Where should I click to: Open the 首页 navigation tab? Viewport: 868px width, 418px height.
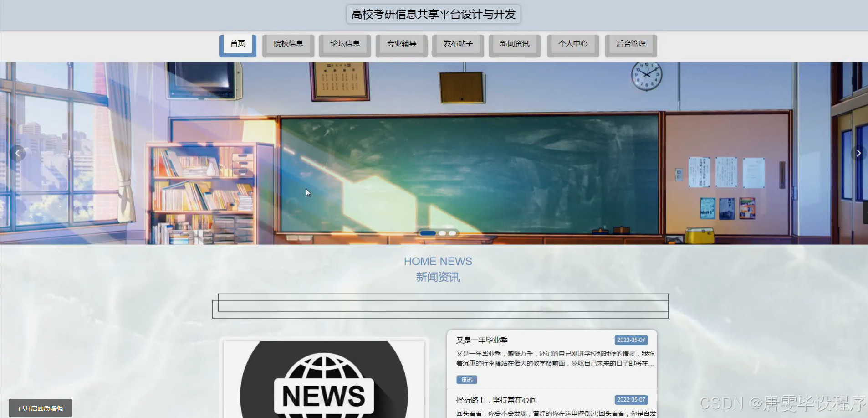(x=238, y=46)
